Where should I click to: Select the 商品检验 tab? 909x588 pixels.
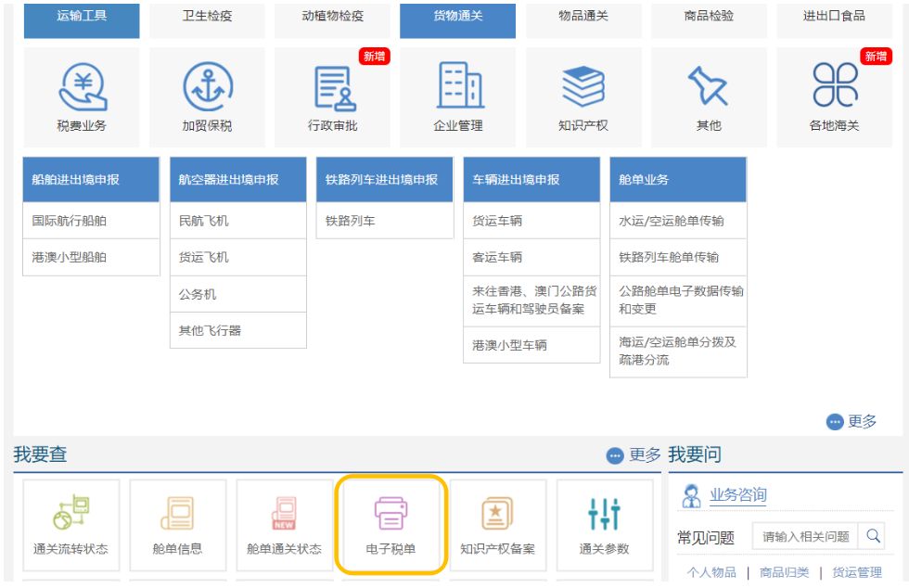pos(709,20)
